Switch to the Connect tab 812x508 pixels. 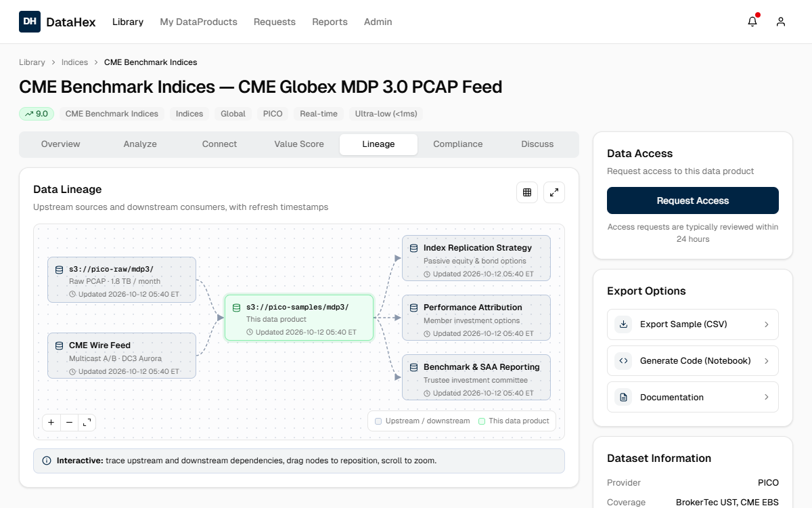pos(219,144)
